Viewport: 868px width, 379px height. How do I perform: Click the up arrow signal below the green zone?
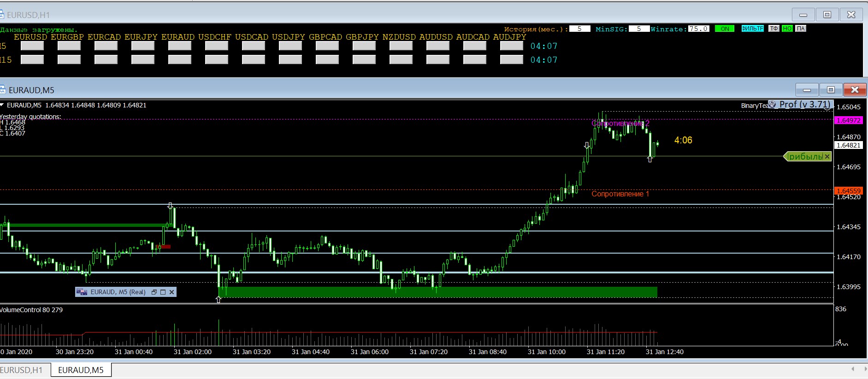(x=218, y=300)
